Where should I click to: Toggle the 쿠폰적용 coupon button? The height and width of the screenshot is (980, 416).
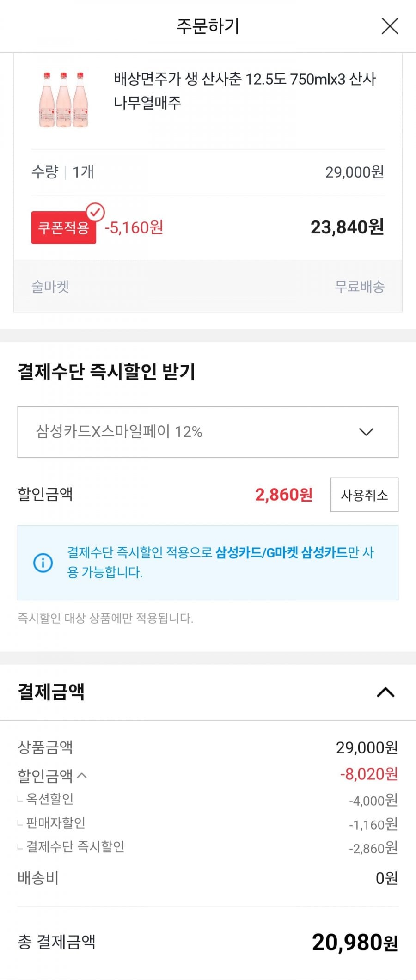[x=63, y=227]
